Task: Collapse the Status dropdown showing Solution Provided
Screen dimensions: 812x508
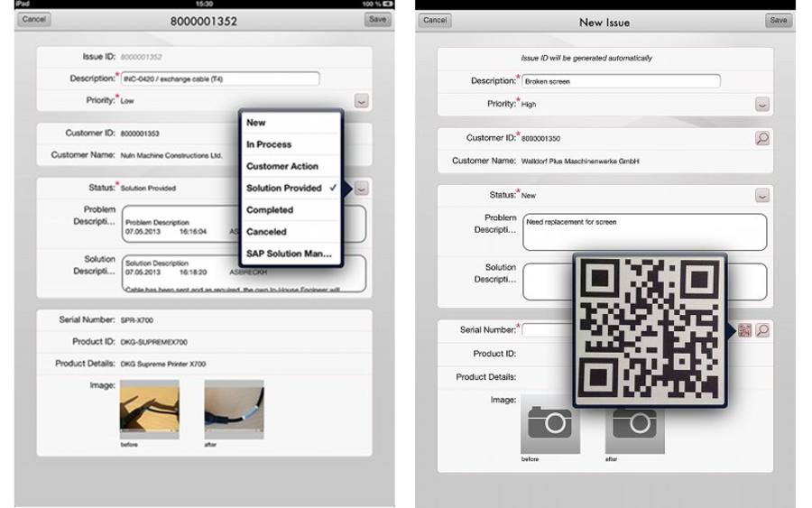Action: coord(362,189)
